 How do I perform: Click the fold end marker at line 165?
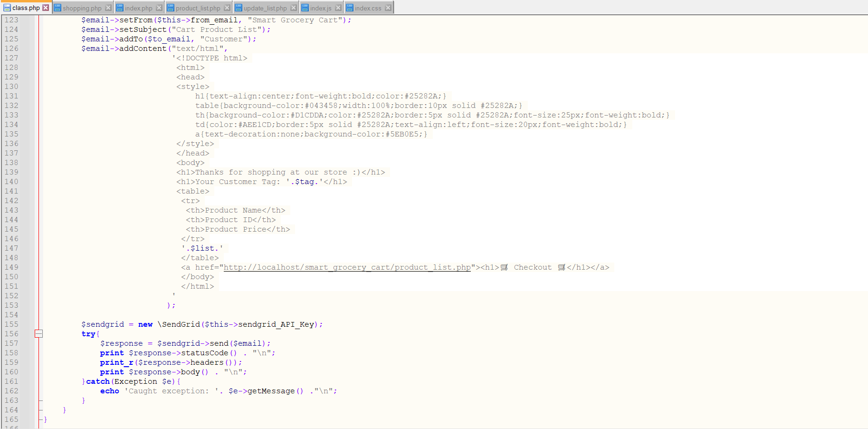pos(42,419)
